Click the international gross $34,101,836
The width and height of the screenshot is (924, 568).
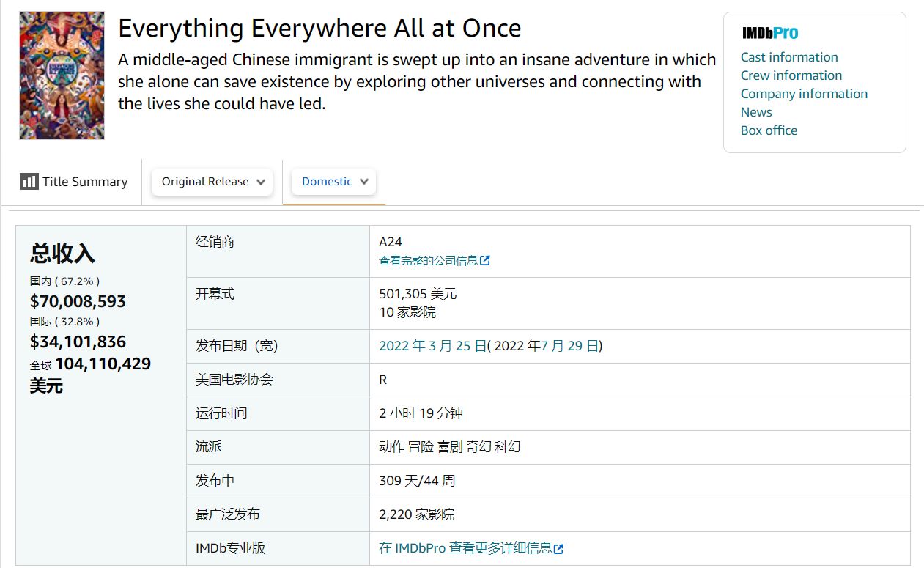tap(78, 342)
